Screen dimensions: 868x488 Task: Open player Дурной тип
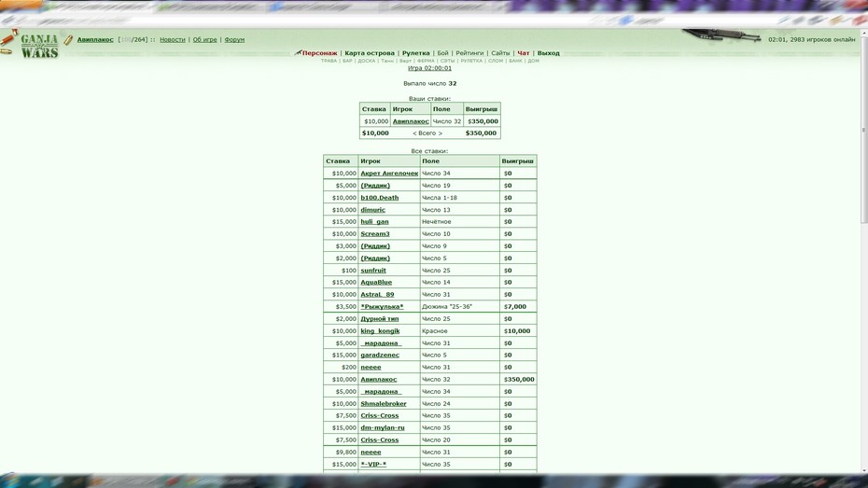(x=380, y=319)
